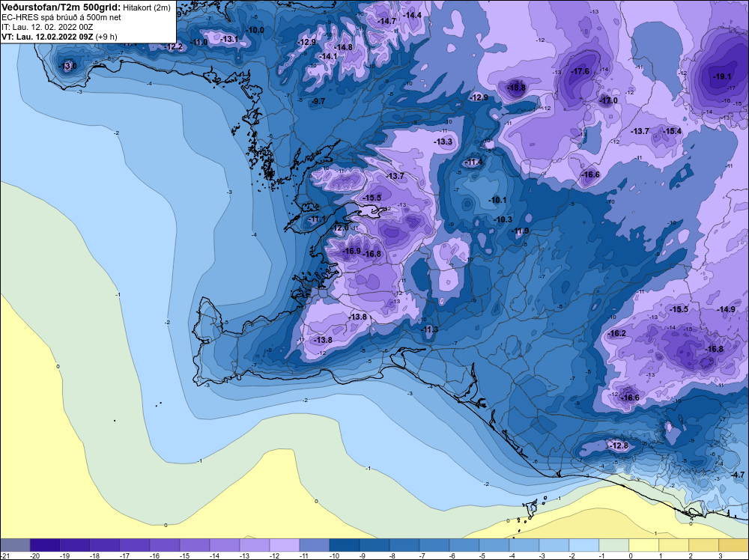Image resolution: width=749 pixels, height=560 pixels.
Task: Select the light blue swatch above -2
Action: 584,545
